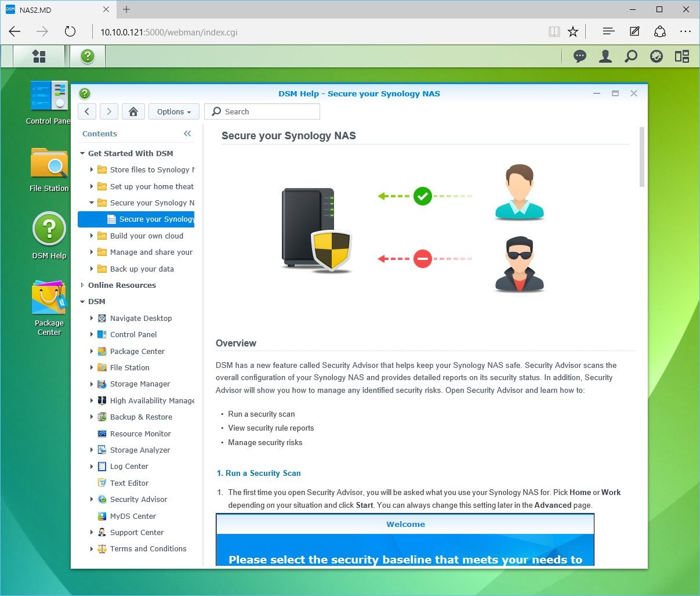Image resolution: width=700 pixels, height=596 pixels.
Task: Click the DSM Search magnifier icon
Action: pyautogui.click(x=631, y=56)
